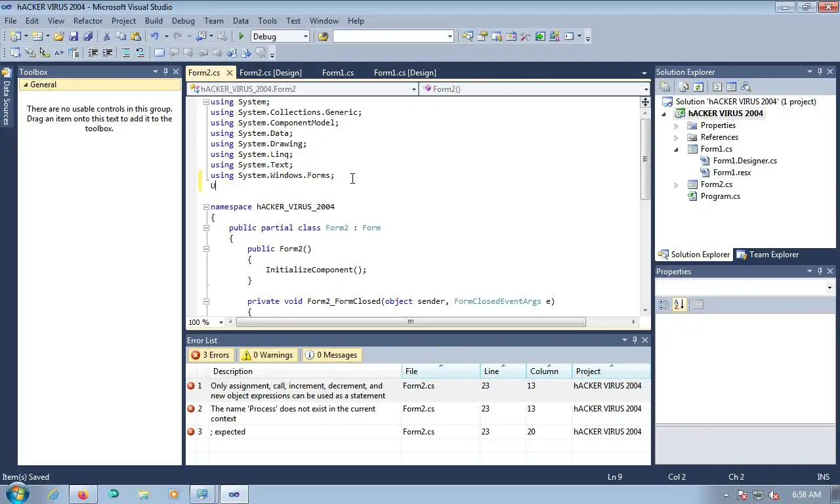Toggle auto-hide pin on Toolbox panel
Screen dimensions: 840x504
165,72
